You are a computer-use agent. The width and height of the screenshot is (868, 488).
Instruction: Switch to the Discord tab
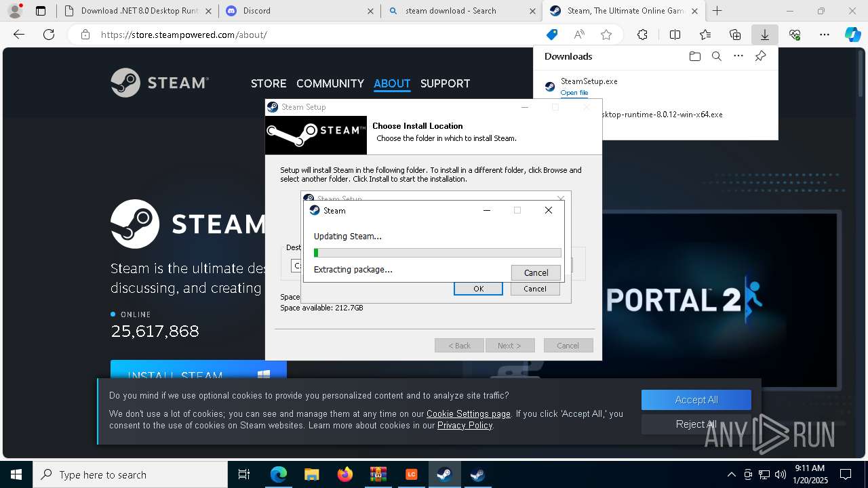coord(298,11)
